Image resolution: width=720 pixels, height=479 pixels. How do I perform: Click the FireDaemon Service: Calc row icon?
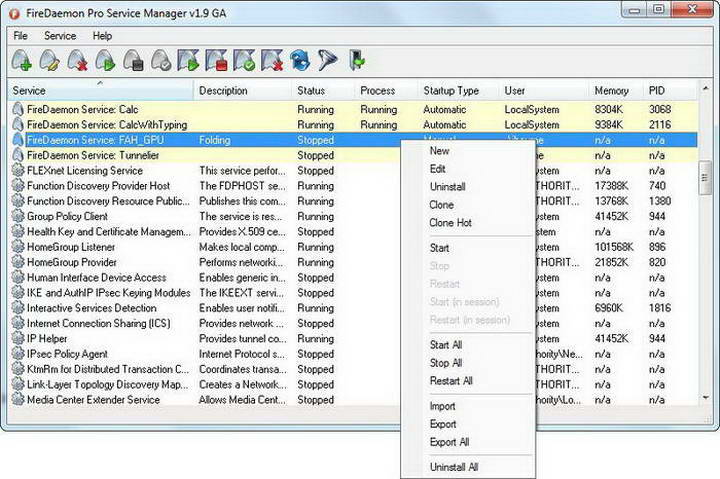click(x=18, y=109)
